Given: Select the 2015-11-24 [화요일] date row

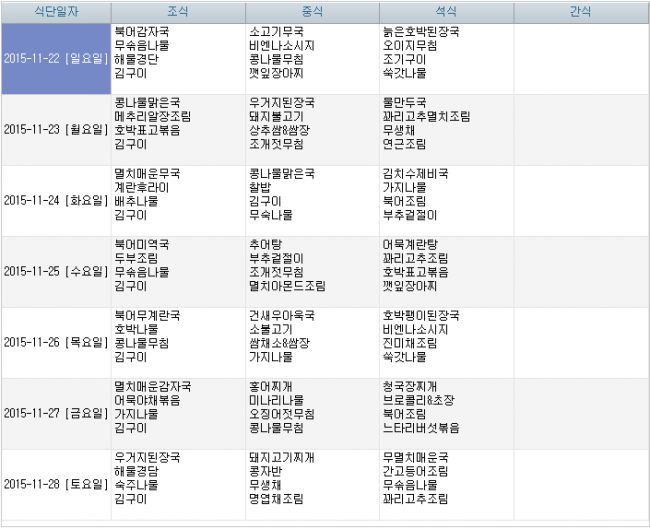Looking at the screenshot, I should [56, 200].
